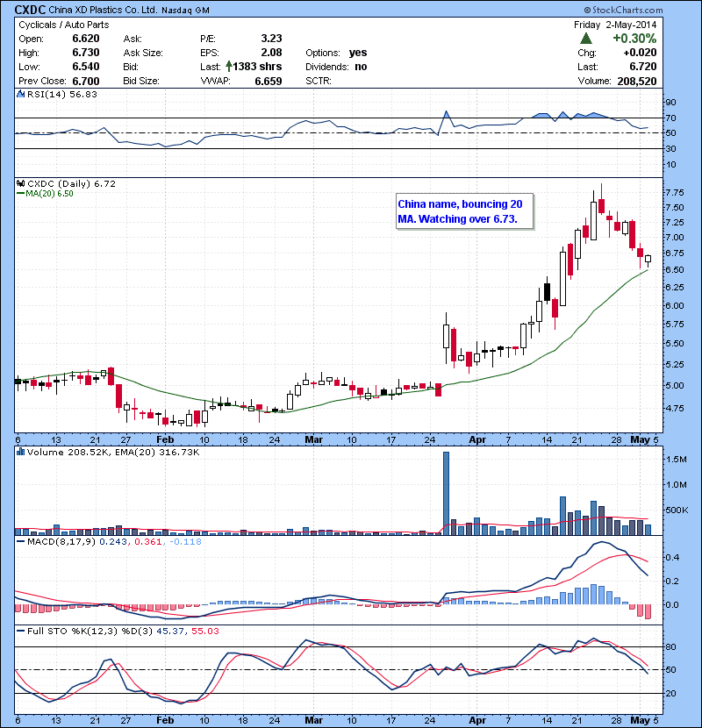702x728 pixels.
Task: Click the 6.00 price axis label
Action: [675, 306]
